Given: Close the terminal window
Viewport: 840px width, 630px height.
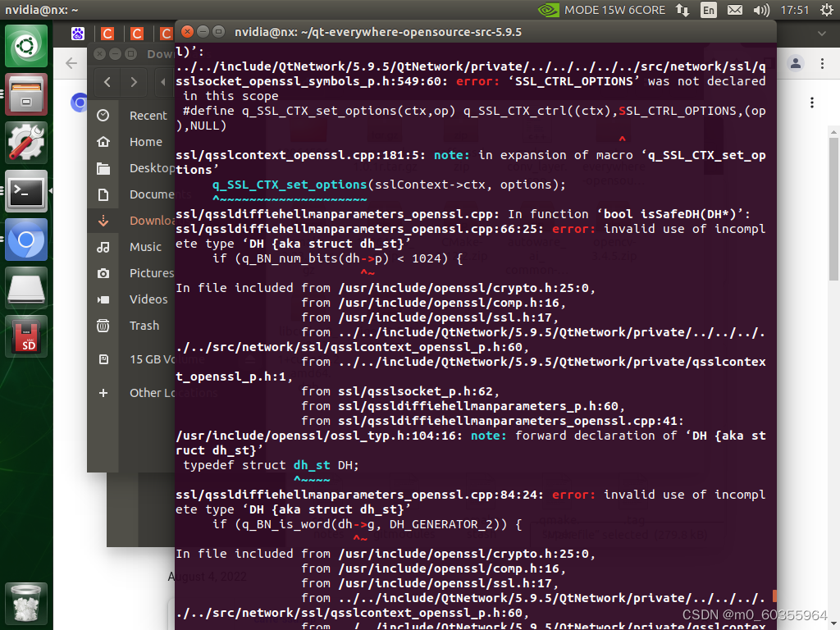Looking at the screenshot, I should 187,32.
